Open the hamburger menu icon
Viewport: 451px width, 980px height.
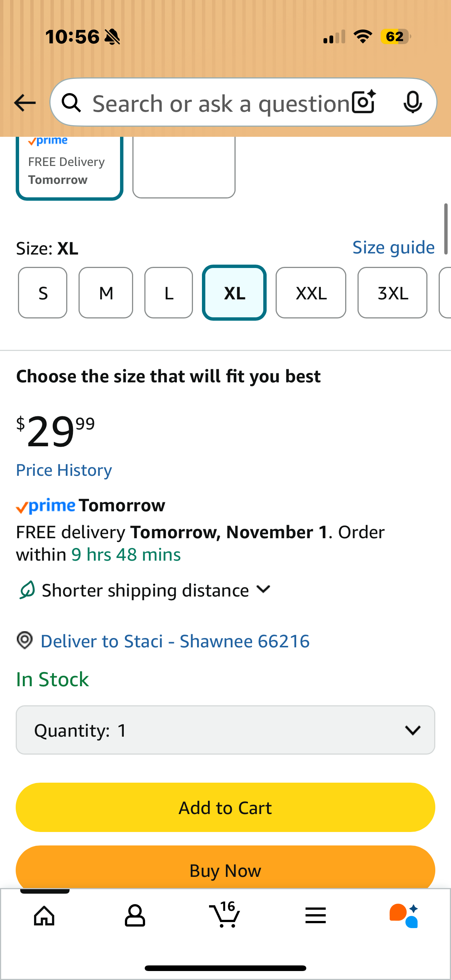(x=316, y=915)
